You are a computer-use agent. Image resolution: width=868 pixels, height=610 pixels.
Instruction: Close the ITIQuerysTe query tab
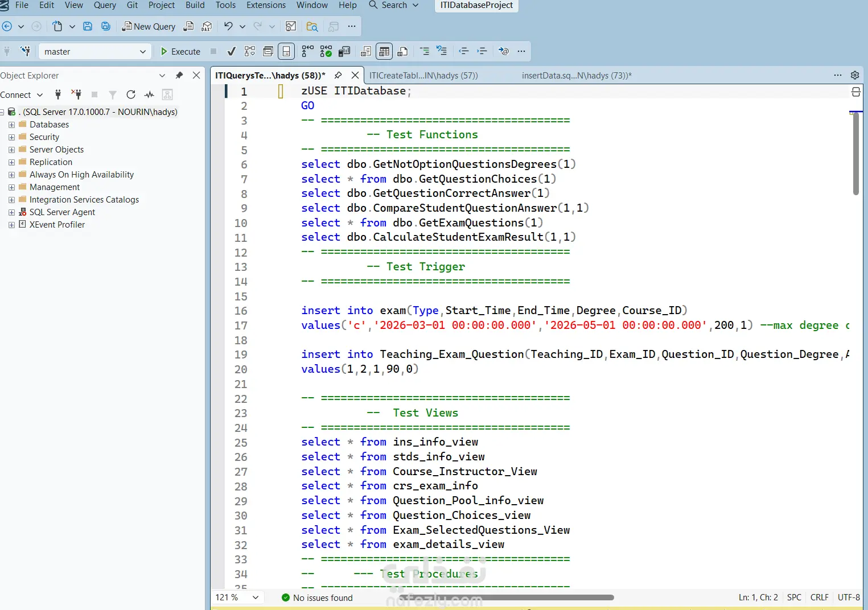(355, 75)
